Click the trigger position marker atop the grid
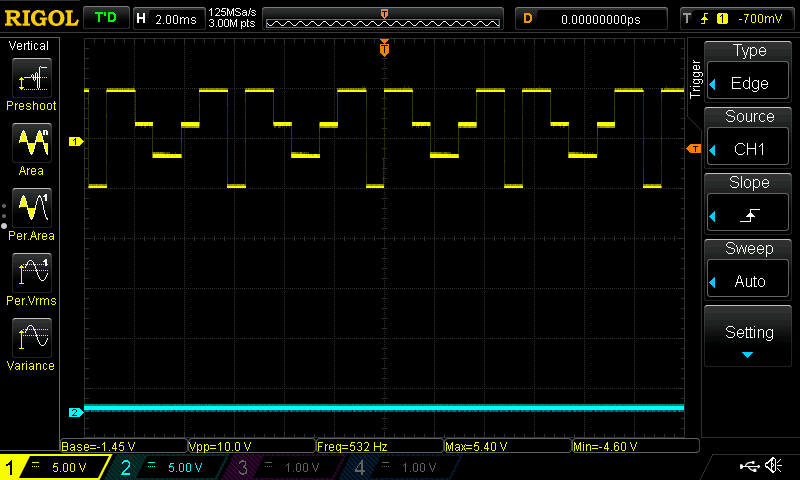The width and height of the screenshot is (800, 480). click(x=384, y=48)
